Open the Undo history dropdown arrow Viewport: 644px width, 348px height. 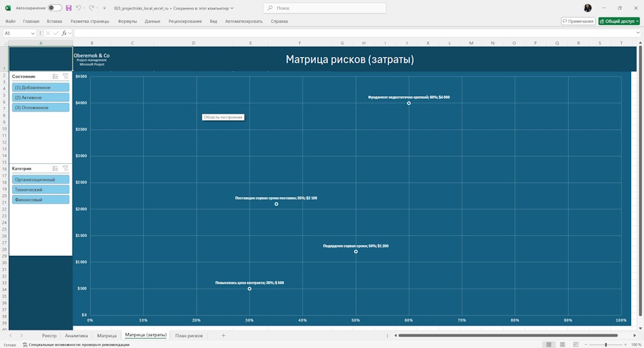click(84, 8)
